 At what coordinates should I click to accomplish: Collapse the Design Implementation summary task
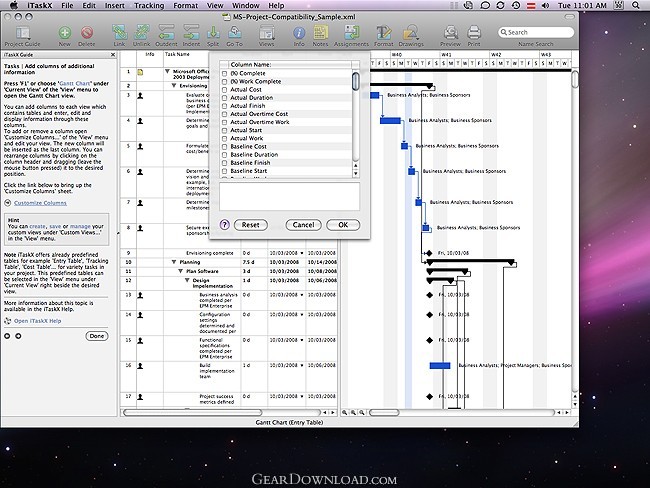pos(187,280)
